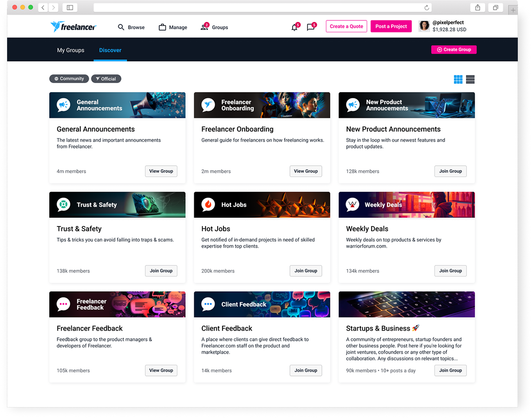The height and width of the screenshot is (418, 532).
Task: Open the pixelperfect profile avatar
Action: (x=424, y=26)
